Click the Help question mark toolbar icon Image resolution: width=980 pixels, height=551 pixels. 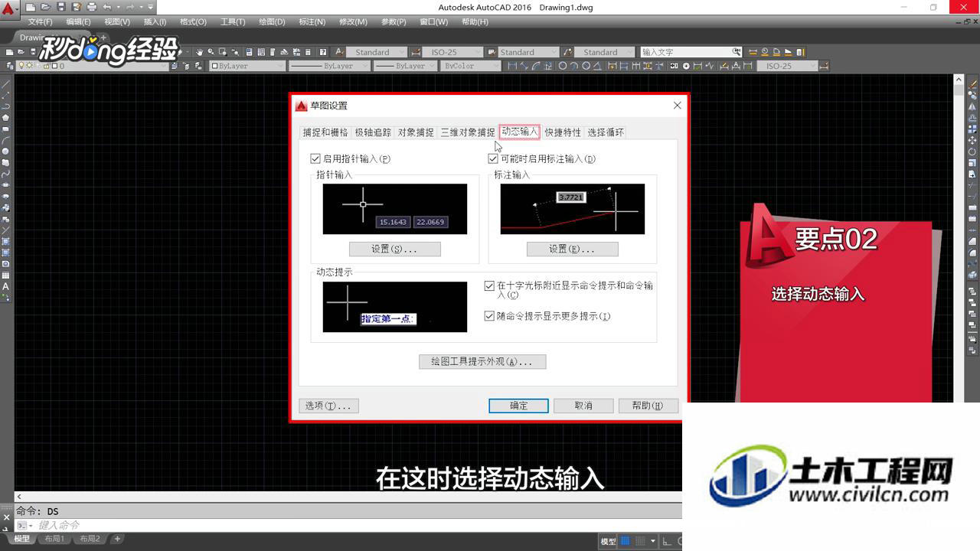click(323, 52)
